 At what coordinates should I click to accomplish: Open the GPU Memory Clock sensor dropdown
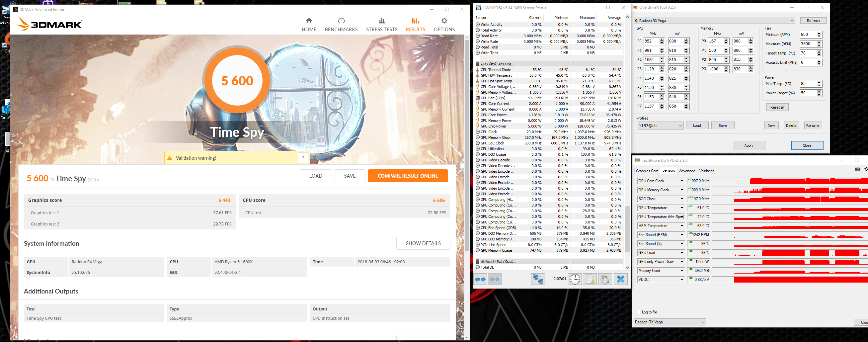(682, 190)
